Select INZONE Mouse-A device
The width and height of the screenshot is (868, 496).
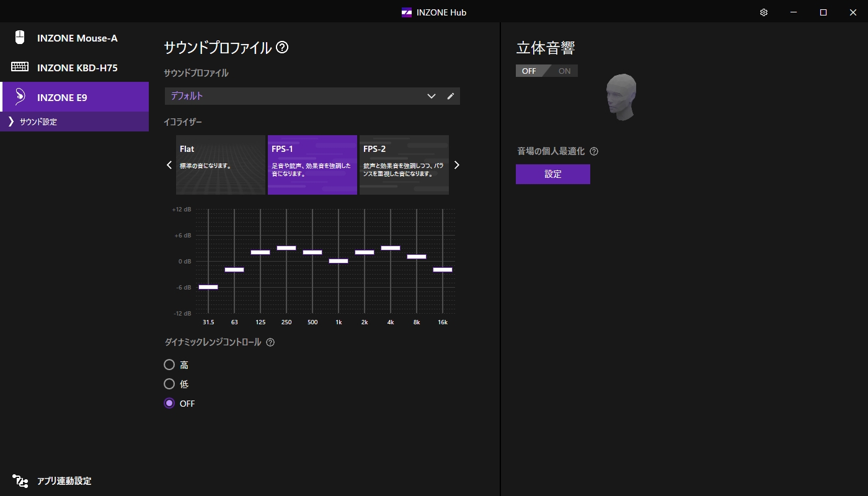pos(74,37)
